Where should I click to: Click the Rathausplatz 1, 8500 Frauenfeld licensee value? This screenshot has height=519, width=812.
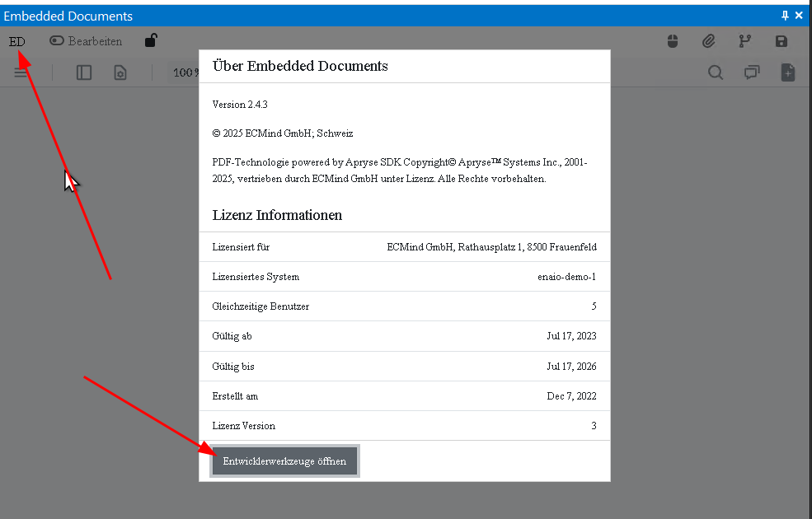coord(492,247)
